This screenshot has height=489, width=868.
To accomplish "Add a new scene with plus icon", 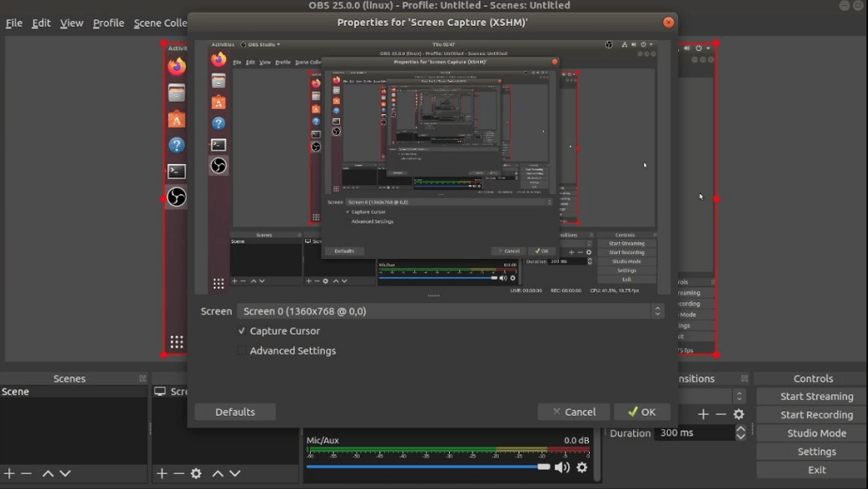I will point(9,473).
